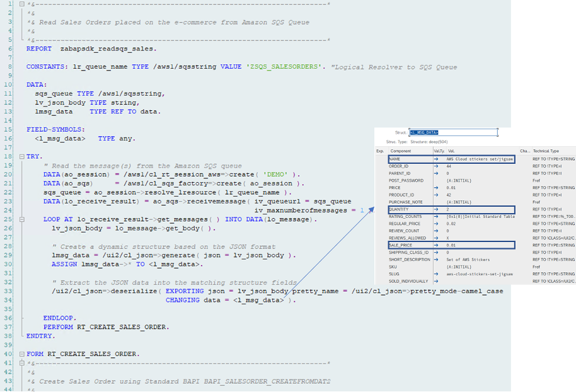
Task: Click 'Structure: deep(504)' type text
Action: pyautogui.click(x=429, y=142)
